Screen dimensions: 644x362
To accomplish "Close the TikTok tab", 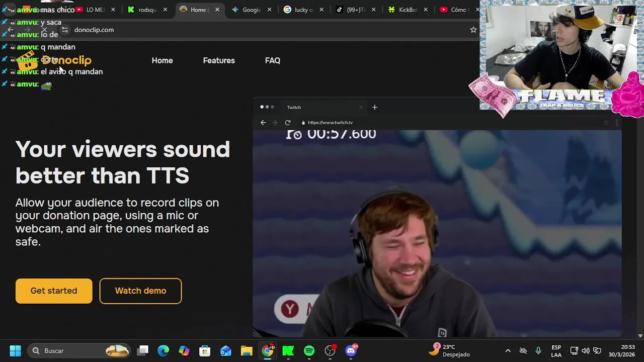I will pos(373,10).
